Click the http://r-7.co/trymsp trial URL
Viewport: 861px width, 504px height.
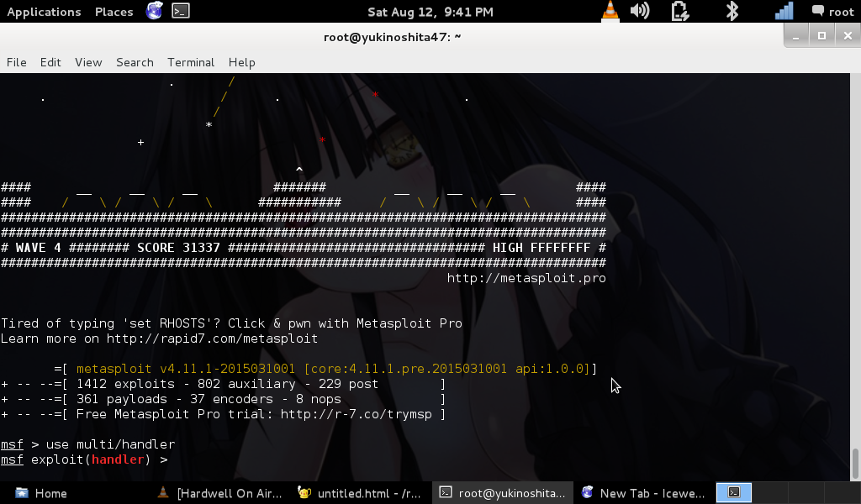click(356, 414)
